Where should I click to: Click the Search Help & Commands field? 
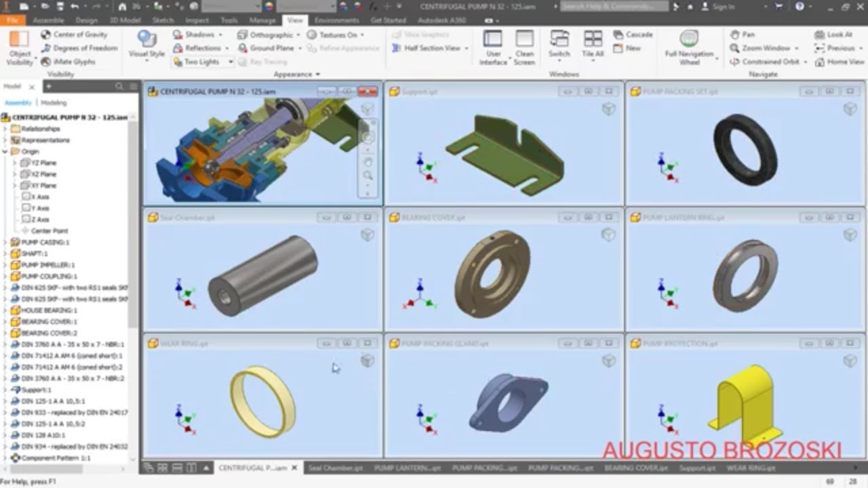[x=614, y=6]
